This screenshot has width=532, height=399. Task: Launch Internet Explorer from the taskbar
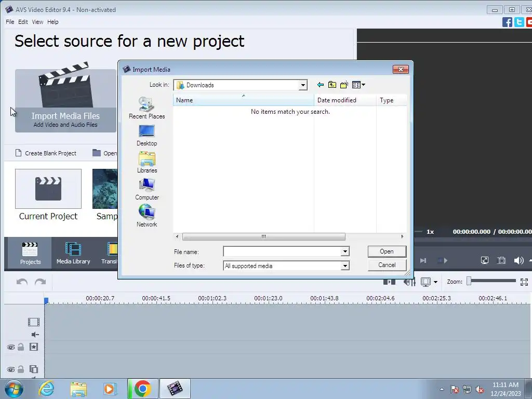click(x=46, y=389)
